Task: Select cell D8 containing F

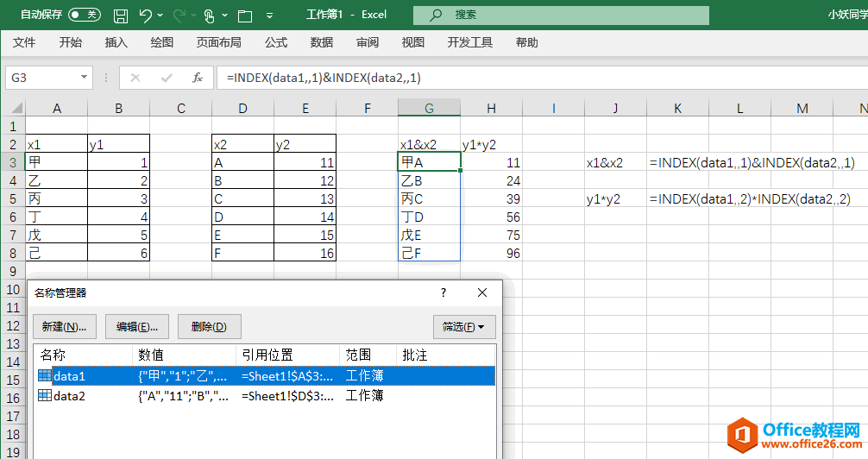Action: click(243, 253)
